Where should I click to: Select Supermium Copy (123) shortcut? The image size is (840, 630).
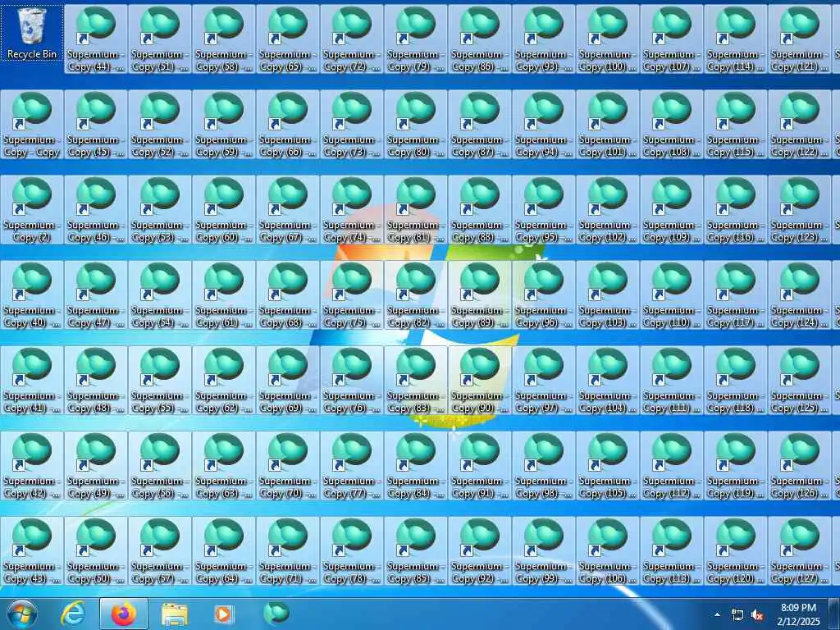tap(799, 209)
